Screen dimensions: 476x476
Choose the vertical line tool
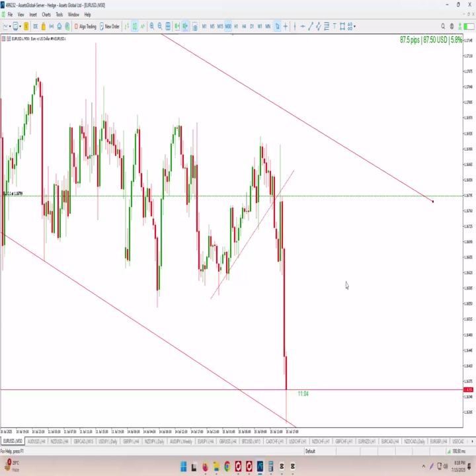(x=295, y=26)
